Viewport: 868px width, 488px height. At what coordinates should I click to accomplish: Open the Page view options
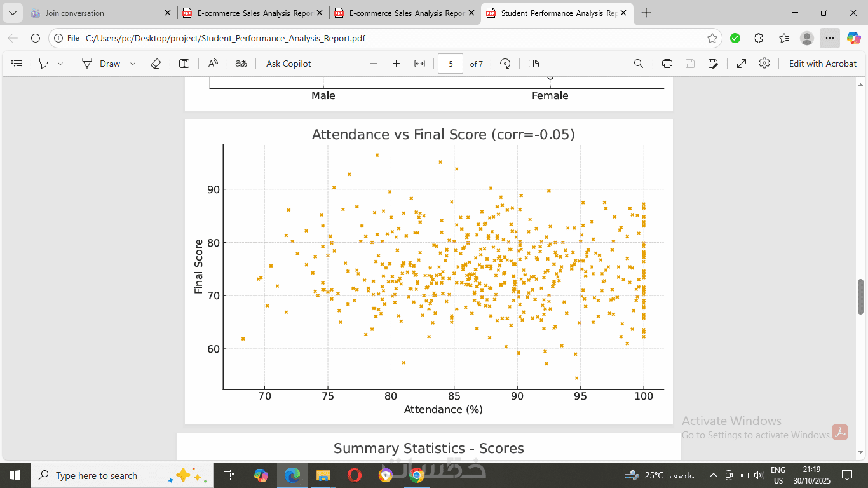click(x=534, y=64)
